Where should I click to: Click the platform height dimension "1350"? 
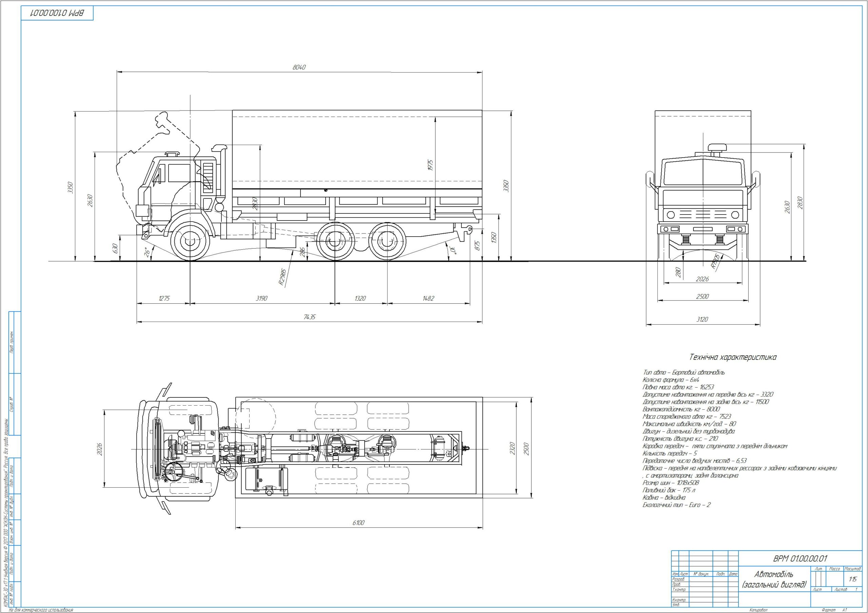click(x=493, y=238)
